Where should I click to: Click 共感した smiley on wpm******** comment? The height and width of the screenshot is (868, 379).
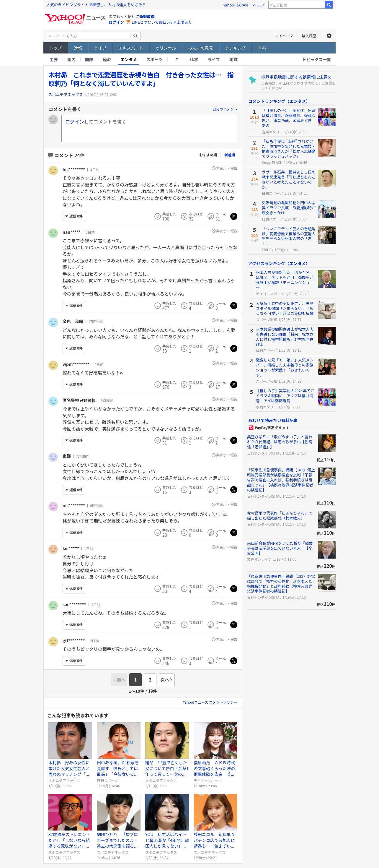pyautogui.click(x=157, y=384)
